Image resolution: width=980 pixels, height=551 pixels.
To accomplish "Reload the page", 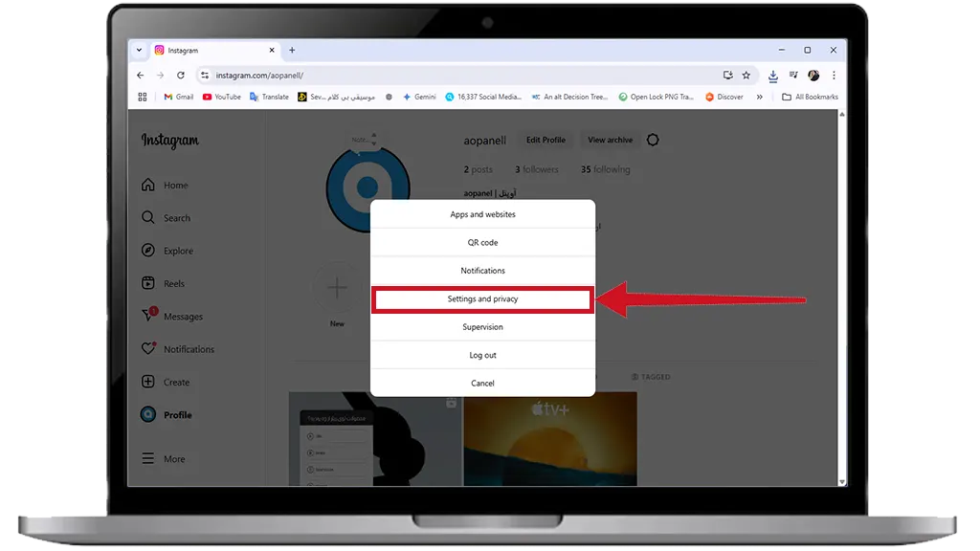I will [x=181, y=75].
